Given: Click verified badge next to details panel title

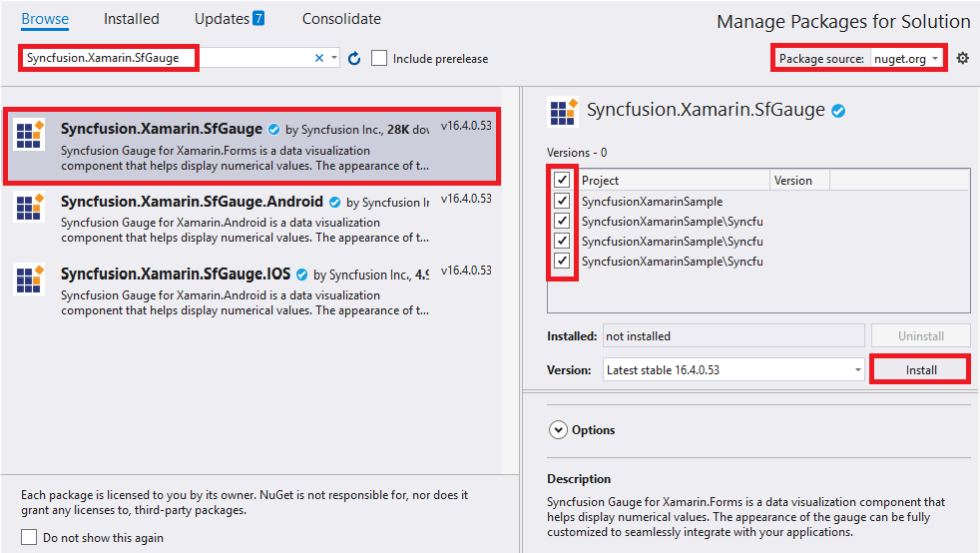Looking at the screenshot, I should click(838, 111).
